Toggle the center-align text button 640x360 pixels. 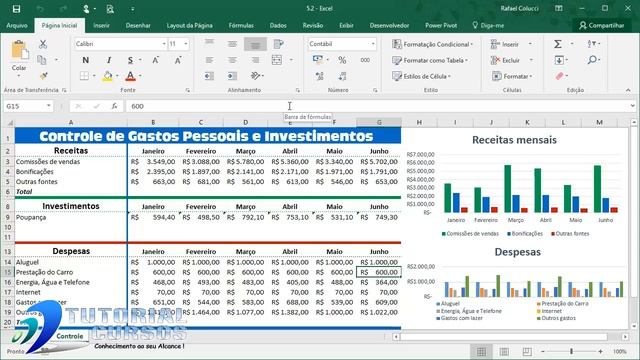coord(232,60)
